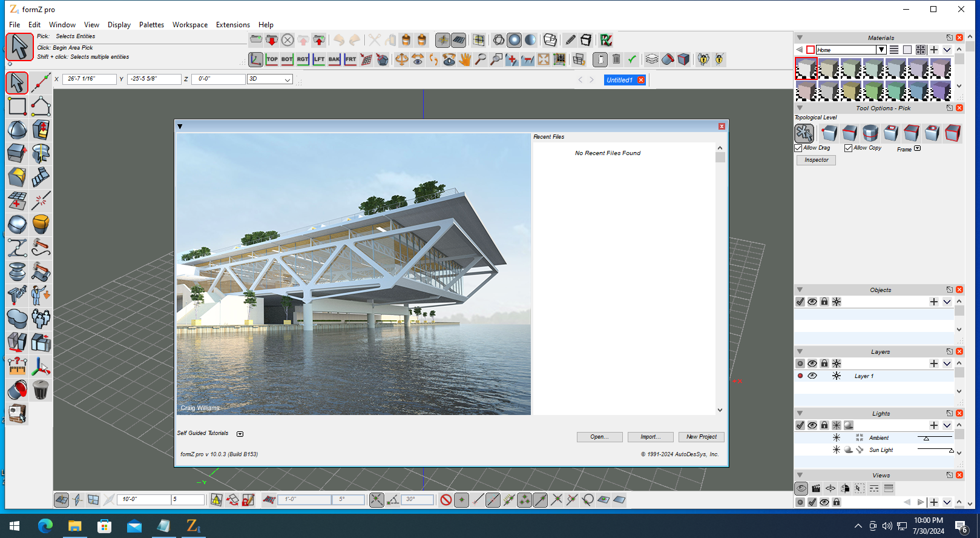Select the Untitled1 document tab
The width and height of the screenshot is (980, 538).
620,80
